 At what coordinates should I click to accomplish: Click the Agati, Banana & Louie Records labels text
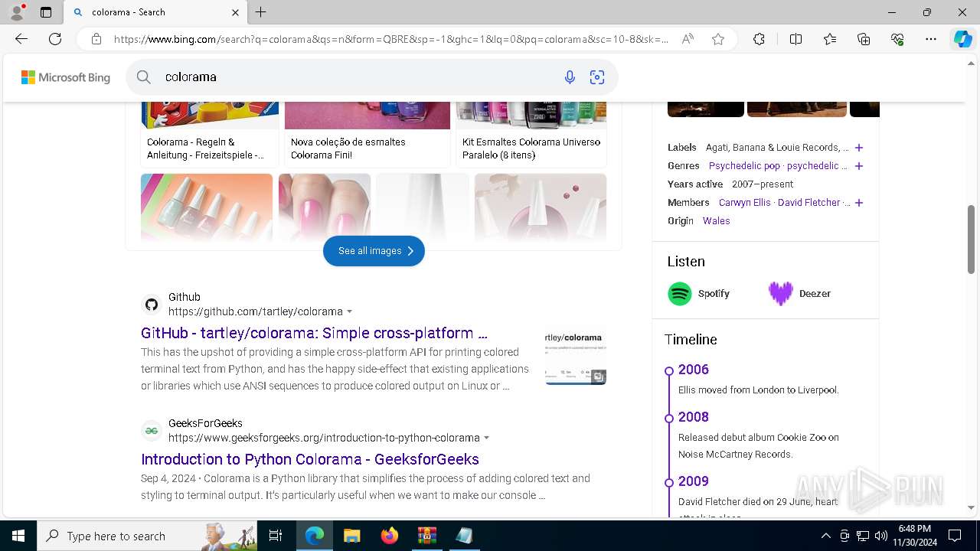tap(777, 147)
